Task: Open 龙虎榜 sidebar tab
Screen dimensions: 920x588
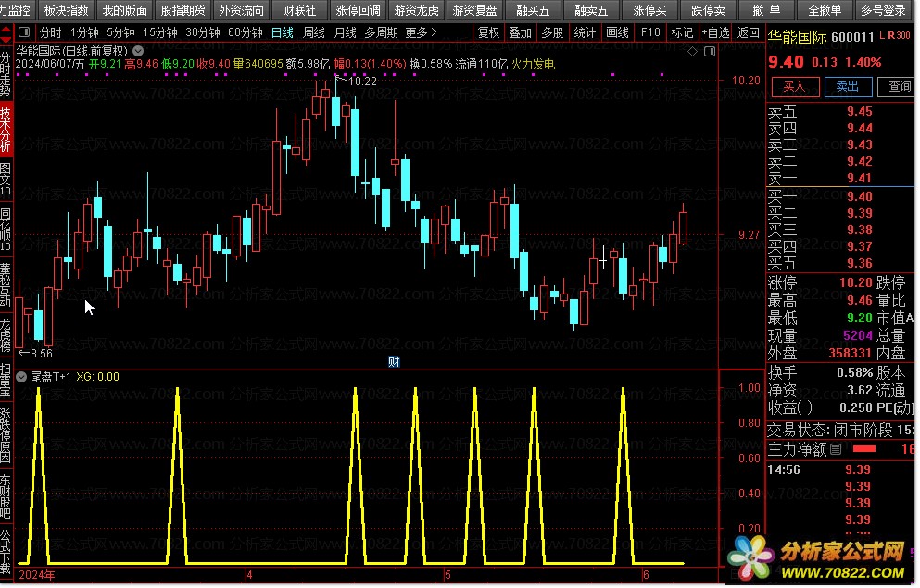Action: [6, 335]
